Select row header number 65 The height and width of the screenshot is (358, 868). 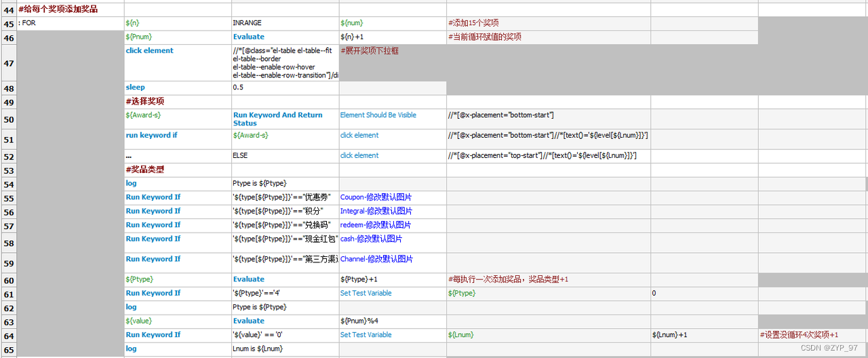8,349
